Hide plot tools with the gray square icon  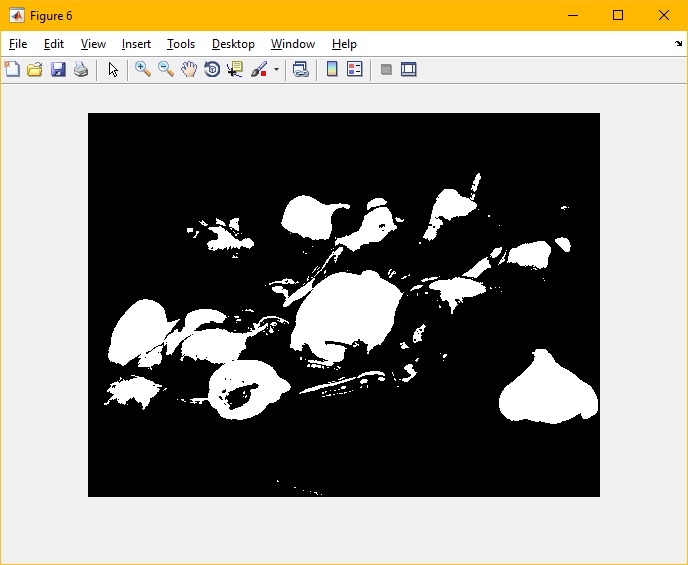pyautogui.click(x=386, y=70)
